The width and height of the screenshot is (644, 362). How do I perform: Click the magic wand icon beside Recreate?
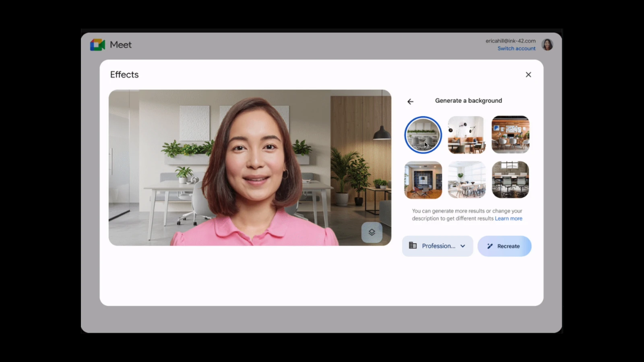click(490, 246)
